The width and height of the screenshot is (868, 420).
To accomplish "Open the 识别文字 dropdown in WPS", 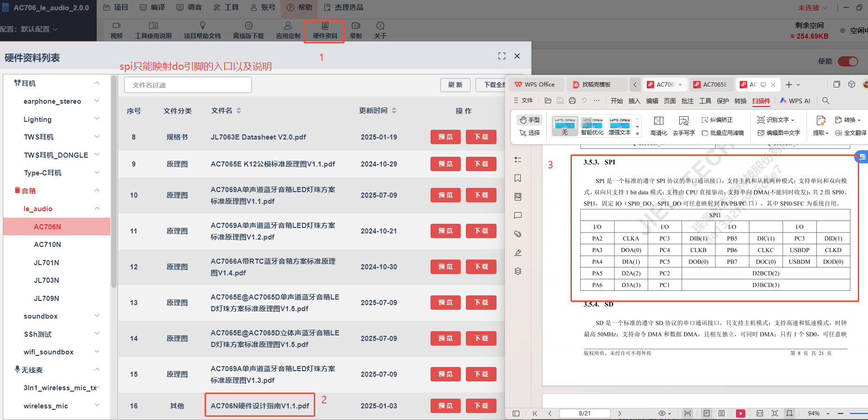I will (776, 120).
